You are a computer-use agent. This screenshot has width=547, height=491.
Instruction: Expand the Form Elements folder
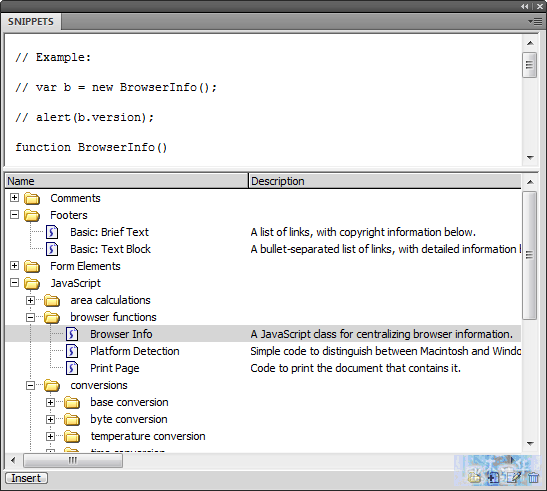click(x=14, y=266)
